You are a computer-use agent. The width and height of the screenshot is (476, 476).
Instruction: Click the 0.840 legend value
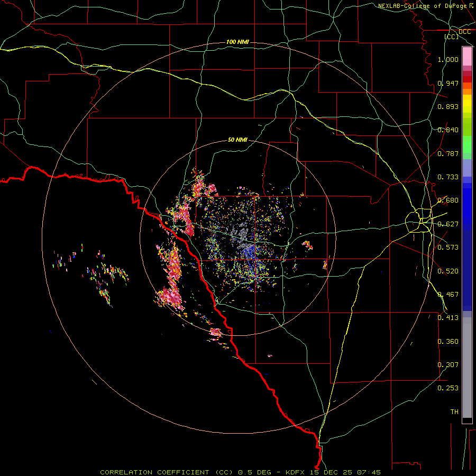point(448,130)
